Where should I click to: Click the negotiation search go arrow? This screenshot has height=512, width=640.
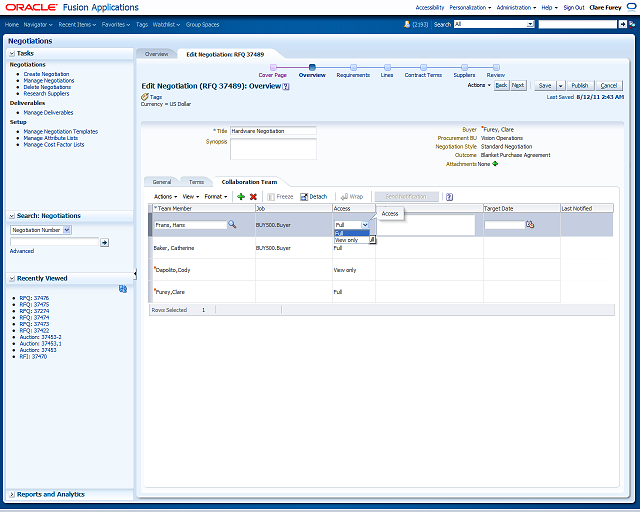click(x=104, y=243)
